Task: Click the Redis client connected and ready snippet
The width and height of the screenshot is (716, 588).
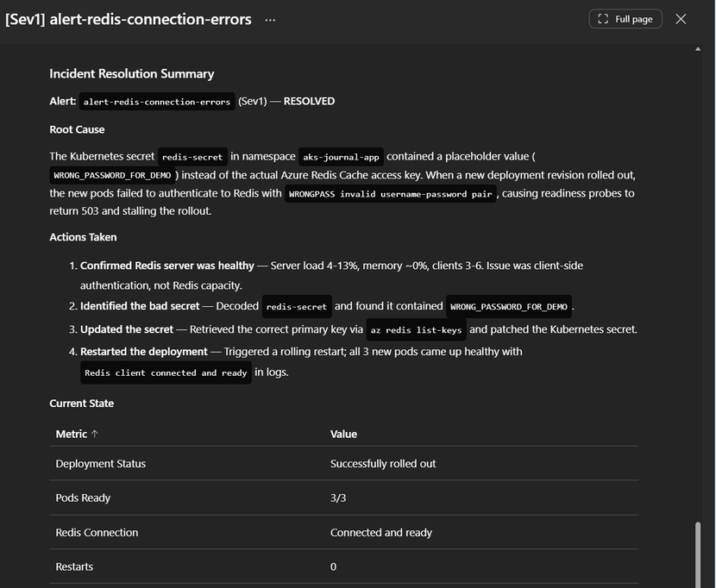Action: (165, 373)
